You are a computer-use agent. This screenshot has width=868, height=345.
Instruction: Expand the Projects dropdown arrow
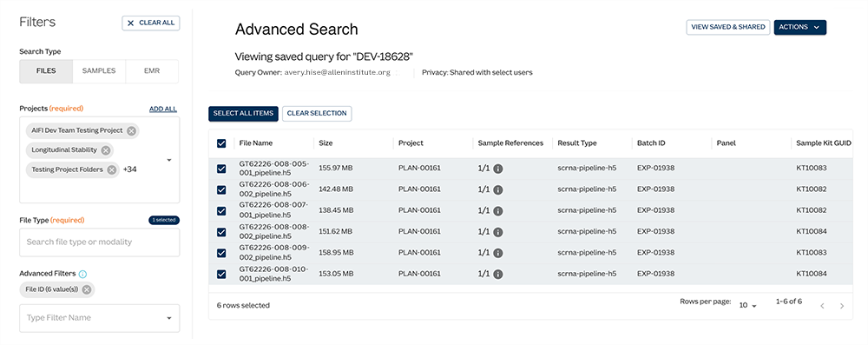click(x=169, y=160)
